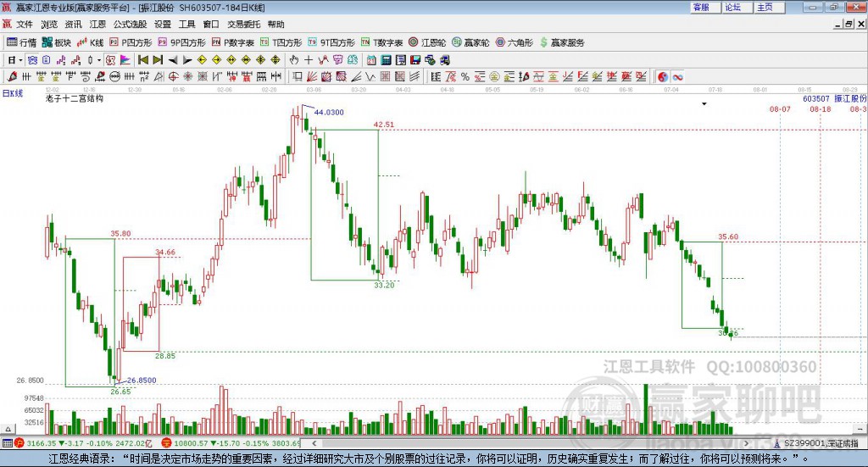
Task: Open the 赢家轮 wheel tool
Action: 470,42
